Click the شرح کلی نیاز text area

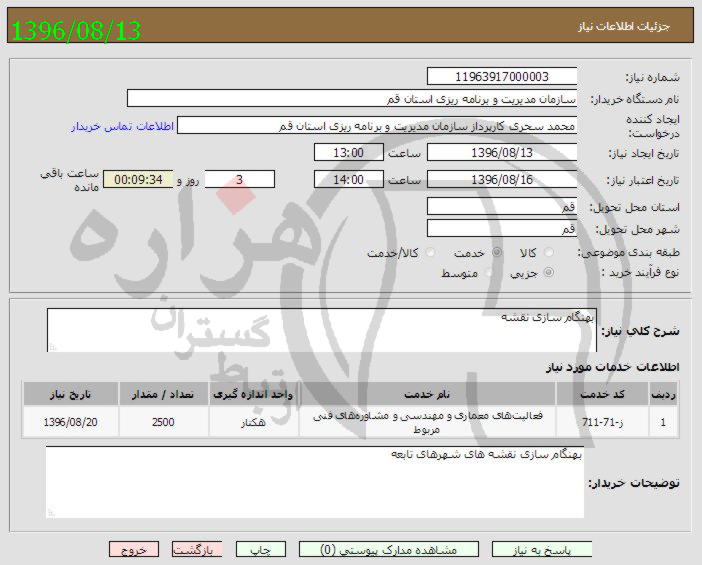pos(322,330)
